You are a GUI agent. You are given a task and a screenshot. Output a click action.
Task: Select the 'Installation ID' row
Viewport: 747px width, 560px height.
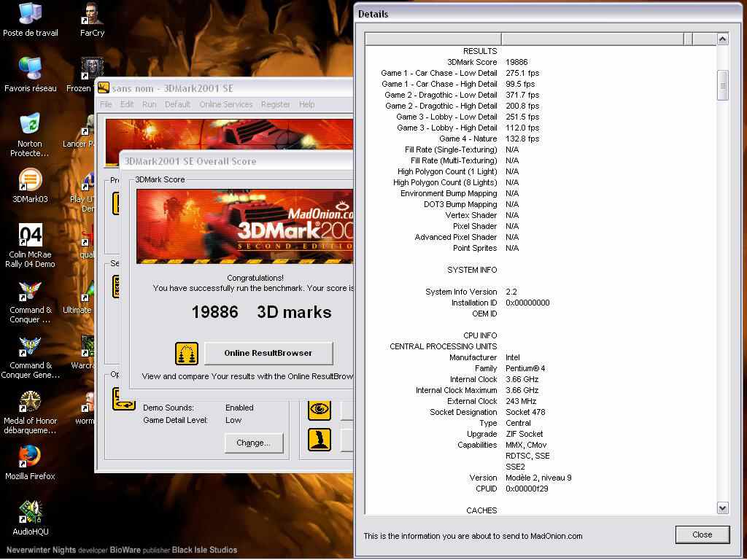tap(541, 303)
